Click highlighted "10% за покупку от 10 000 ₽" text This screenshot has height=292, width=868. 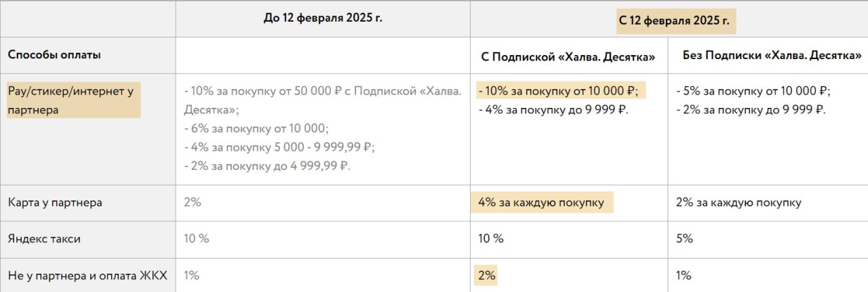(x=558, y=92)
